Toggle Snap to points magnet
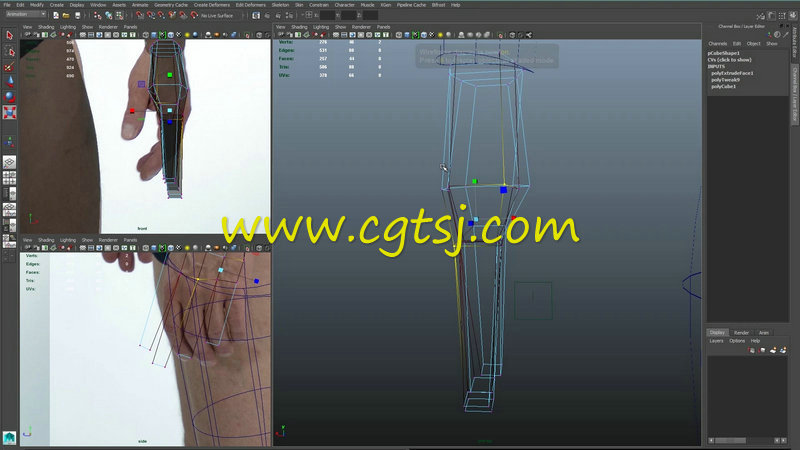 coord(161,15)
